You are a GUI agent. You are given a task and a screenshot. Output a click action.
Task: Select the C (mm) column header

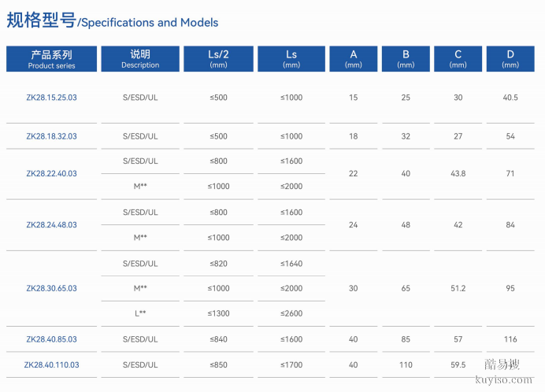tap(458, 59)
